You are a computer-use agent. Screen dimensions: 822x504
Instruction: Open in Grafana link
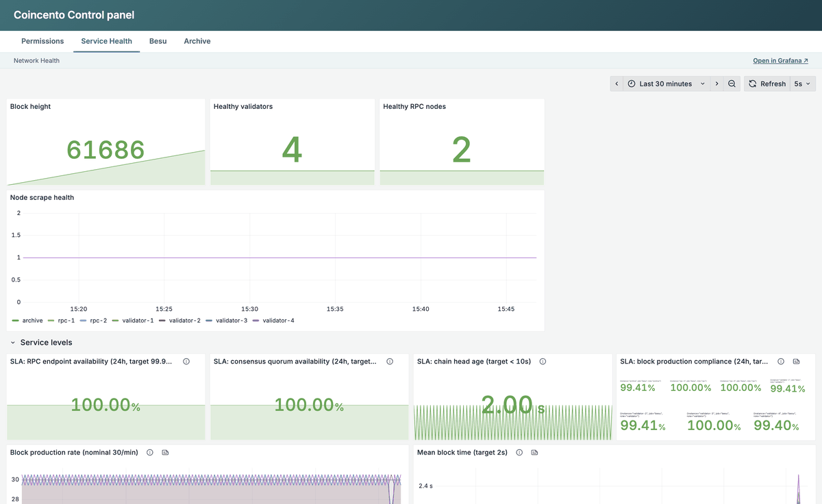click(780, 60)
